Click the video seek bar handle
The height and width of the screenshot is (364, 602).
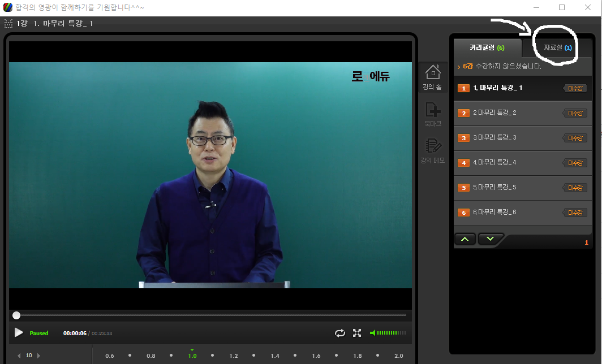[16, 315]
